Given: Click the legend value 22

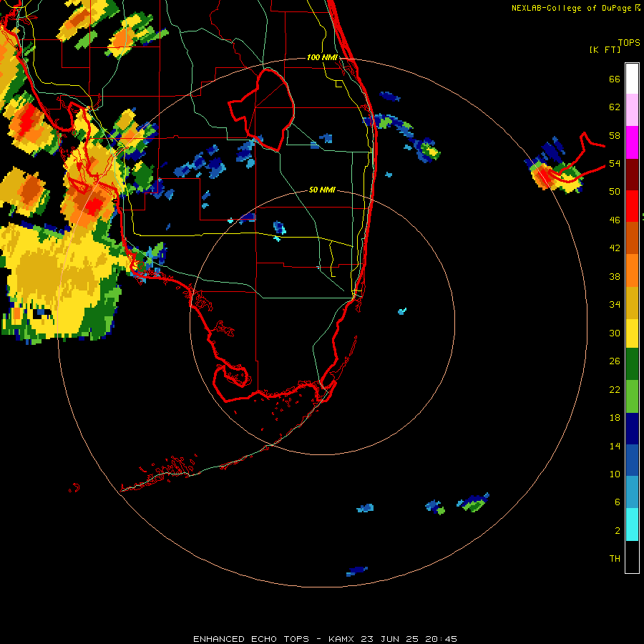Looking at the screenshot, I should click(x=615, y=389).
